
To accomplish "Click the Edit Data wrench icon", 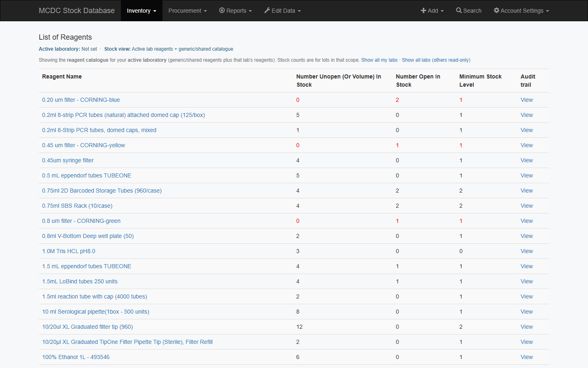I will coord(267,10).
